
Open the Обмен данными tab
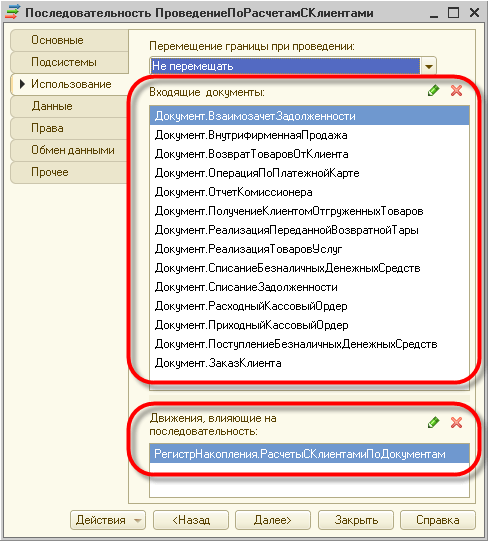coord(69,150)
